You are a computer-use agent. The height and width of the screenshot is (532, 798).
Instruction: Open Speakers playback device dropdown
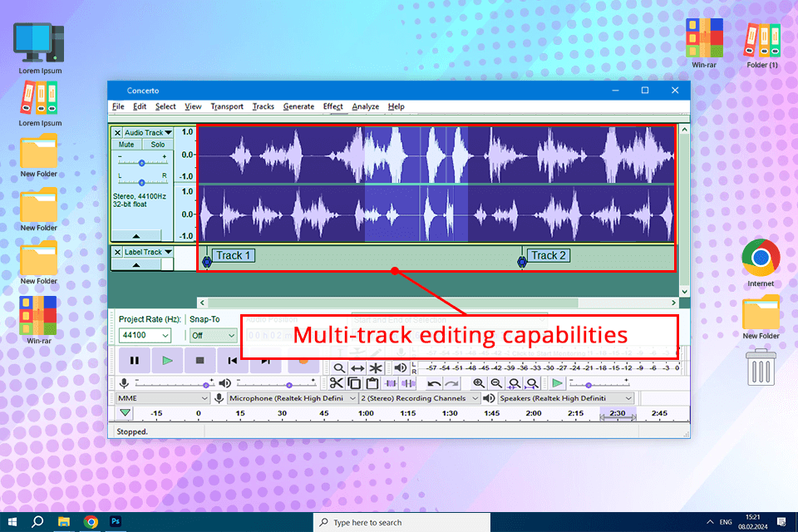565,398
